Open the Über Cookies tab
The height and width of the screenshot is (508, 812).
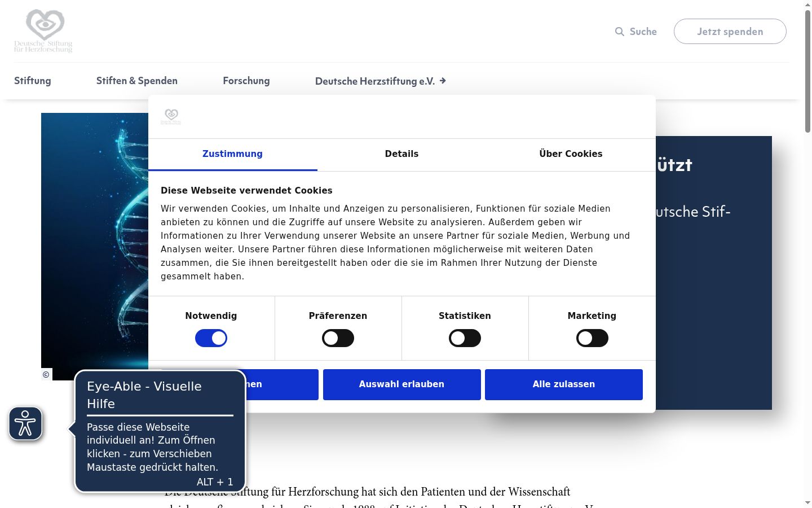click(x=571, y=154)
